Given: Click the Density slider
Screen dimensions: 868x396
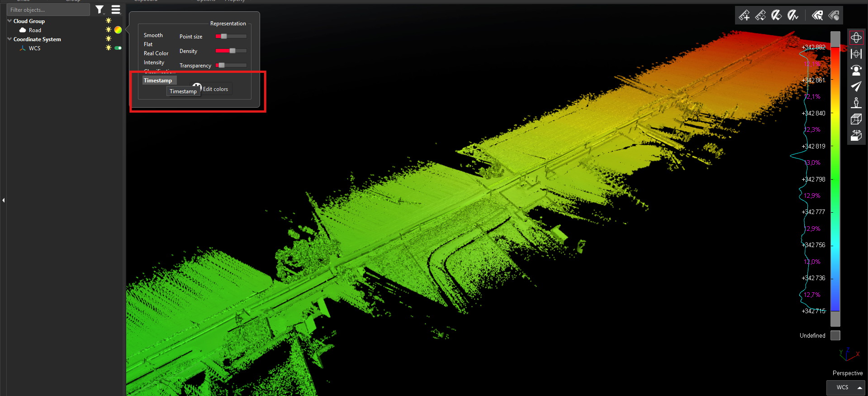Looking at the screenshot, I should click(x=231, y=51).
